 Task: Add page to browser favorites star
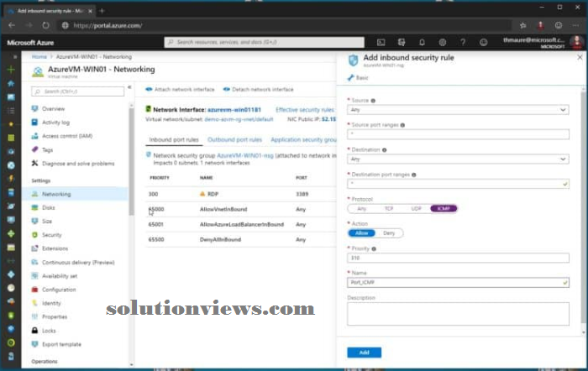522,25
